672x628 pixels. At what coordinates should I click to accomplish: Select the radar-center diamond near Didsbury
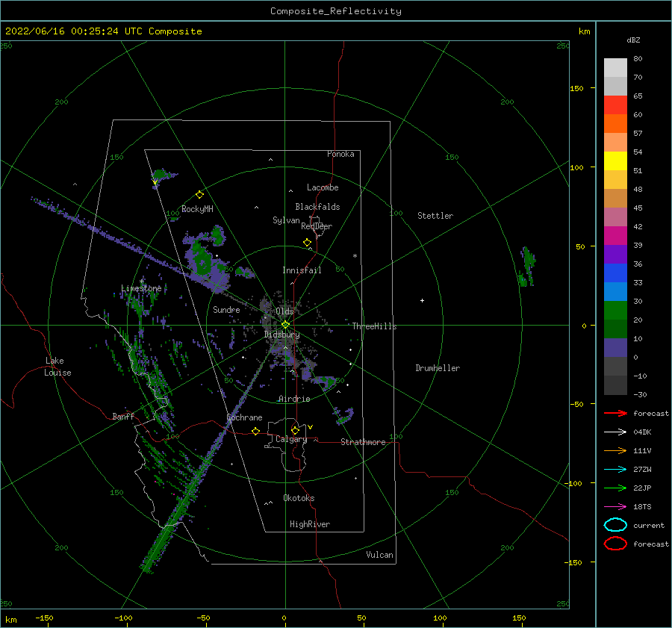coord(285,325)
